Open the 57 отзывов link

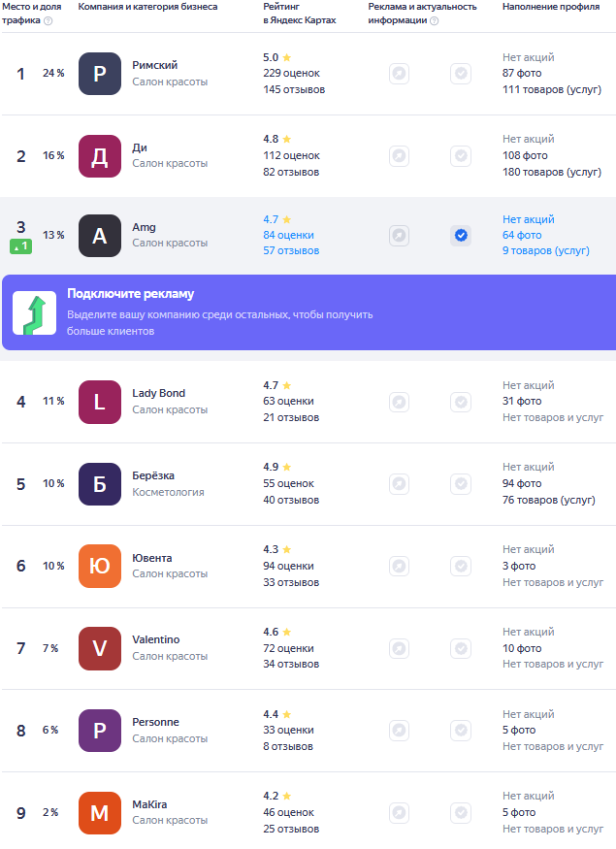click(291, 250)
